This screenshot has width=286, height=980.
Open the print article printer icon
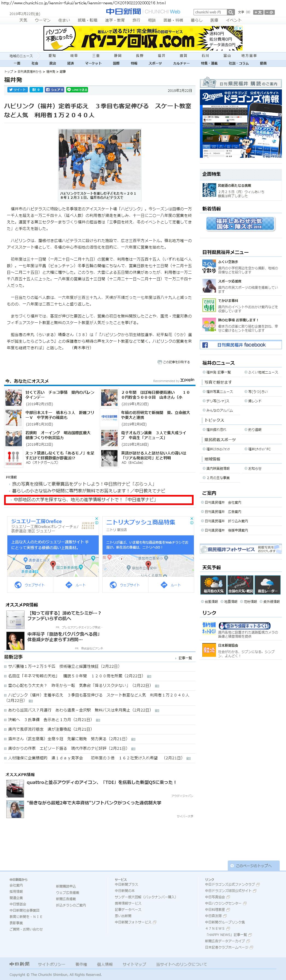tap(159, 362)
